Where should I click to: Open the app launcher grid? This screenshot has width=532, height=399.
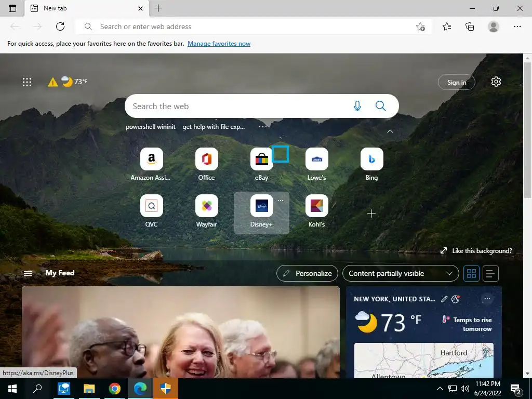(x=27, y=82)
